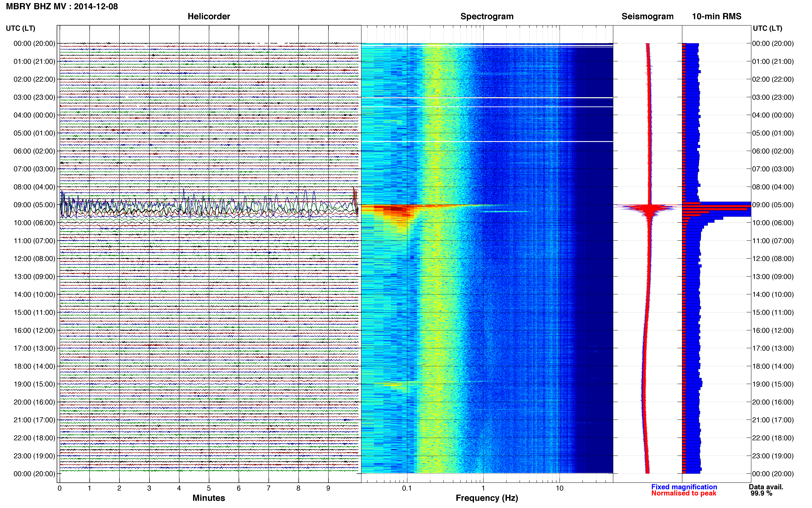The image size is (812, 508).
Task: Click RMS-side time label "19:00 (15:00)"
Action: [x=773, y=384]
